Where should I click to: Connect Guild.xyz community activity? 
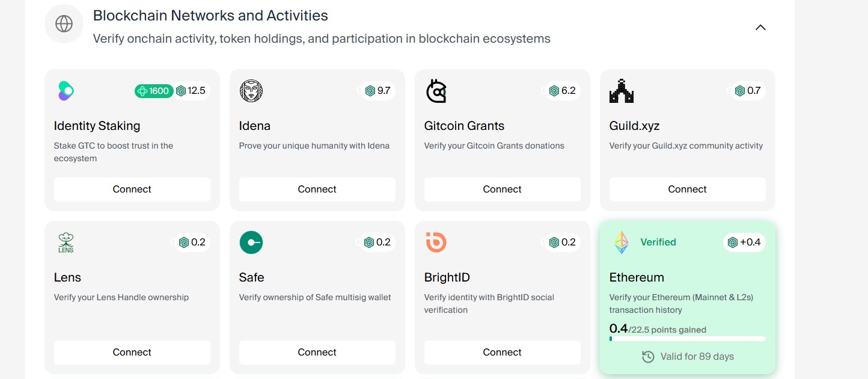click(688, 189)
